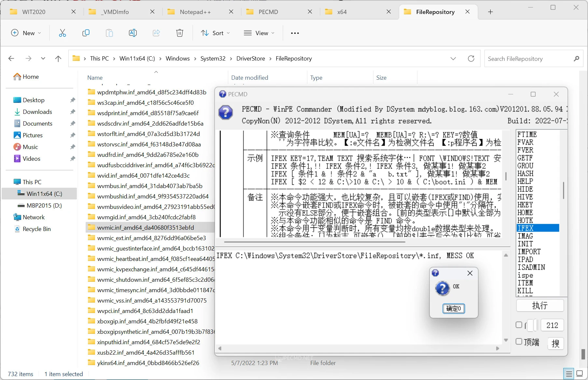
Task: Select IMPORT in PECMD command list
Action: coord(538,251)
